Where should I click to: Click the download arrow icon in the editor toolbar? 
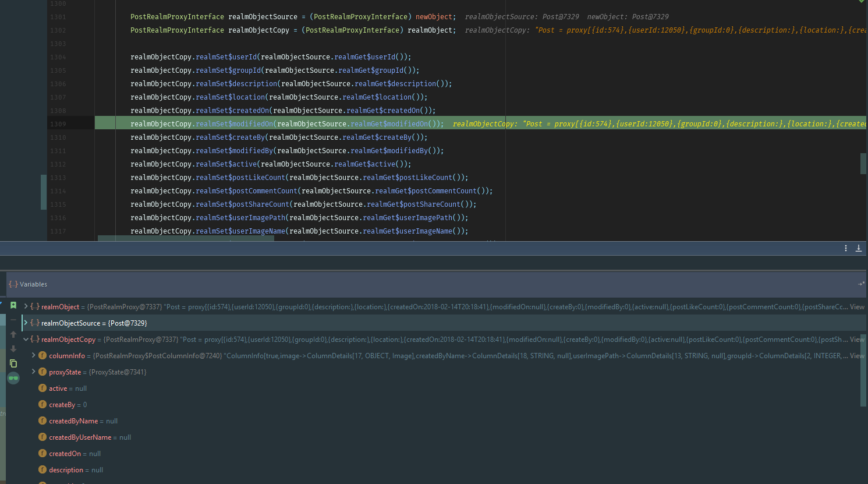click(x=859, y=248)
